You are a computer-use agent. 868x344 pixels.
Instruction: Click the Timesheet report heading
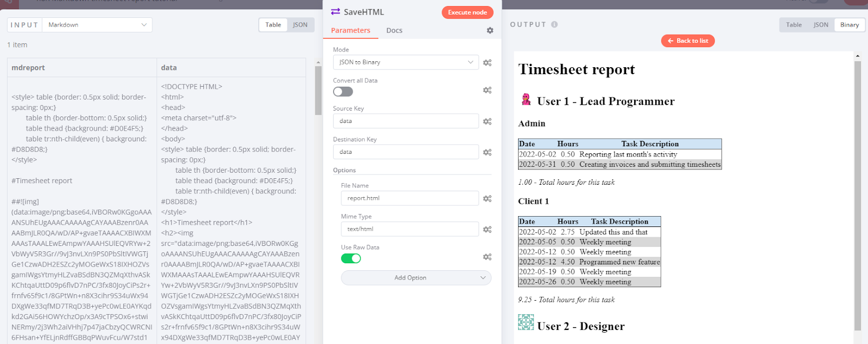(576, 69)
